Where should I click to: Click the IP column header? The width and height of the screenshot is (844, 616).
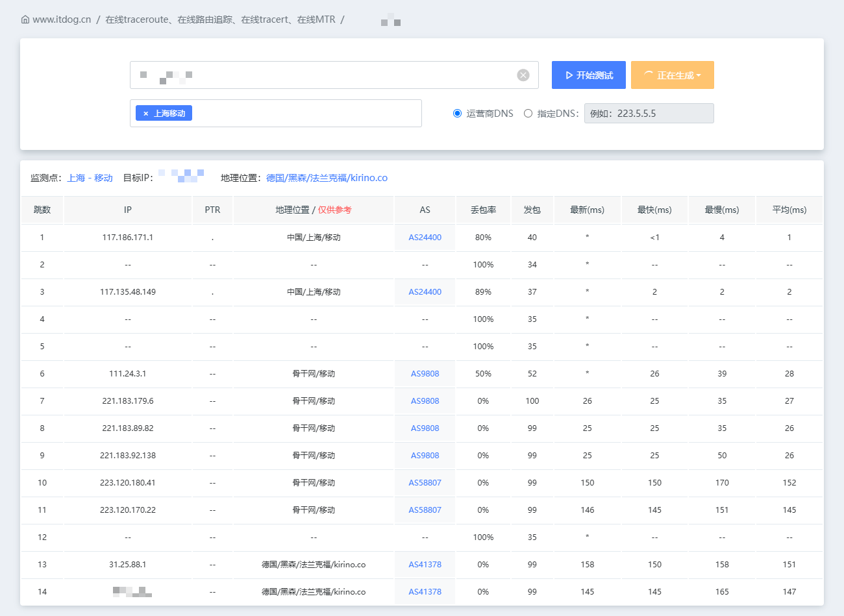coord(128,210)
